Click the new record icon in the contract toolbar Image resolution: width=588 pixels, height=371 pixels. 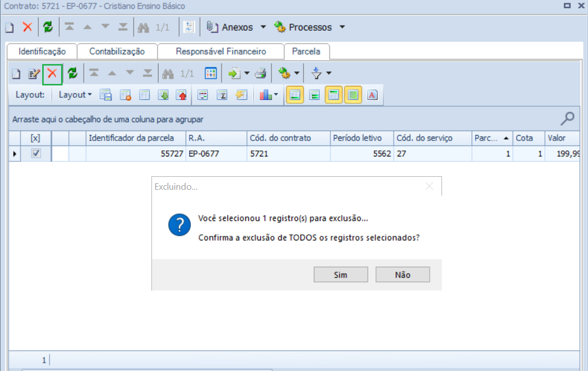pyautogui.click(x=10, y=27)
